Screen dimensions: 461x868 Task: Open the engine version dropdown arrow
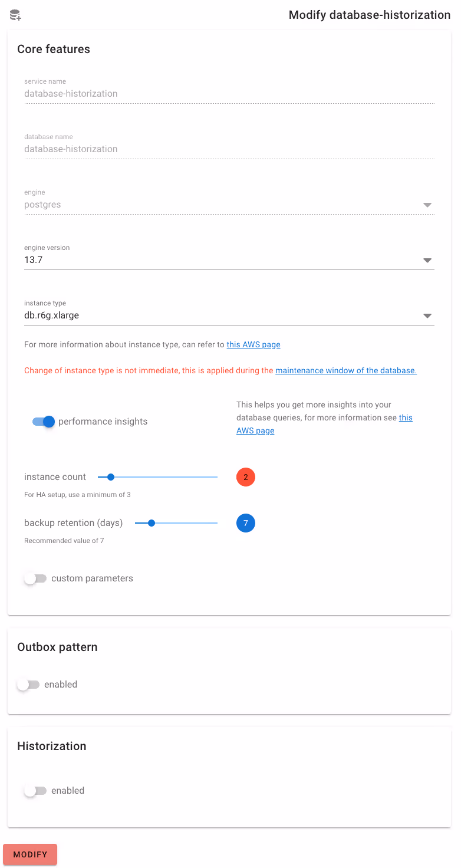tap(427, 260)
